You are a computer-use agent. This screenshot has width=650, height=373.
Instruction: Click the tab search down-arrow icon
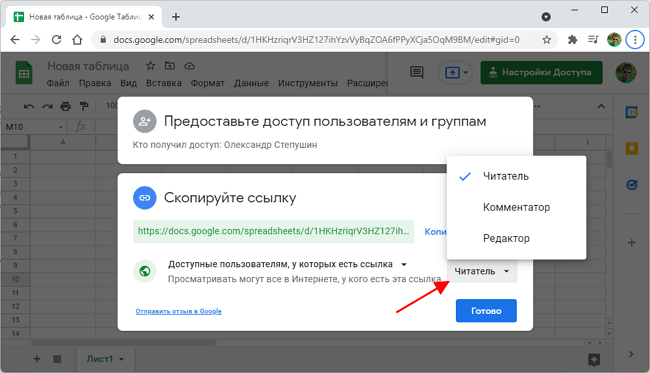tap(546, 17)
